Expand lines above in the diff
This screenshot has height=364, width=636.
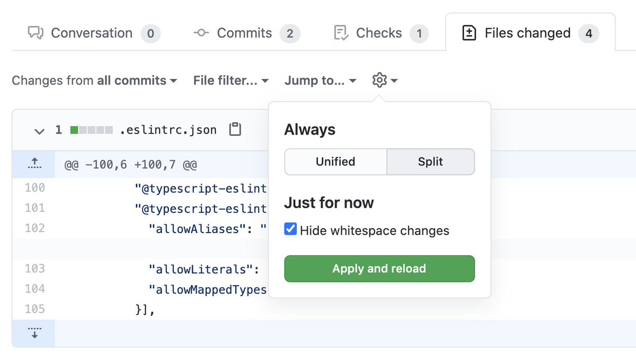(x=33, y=163)
